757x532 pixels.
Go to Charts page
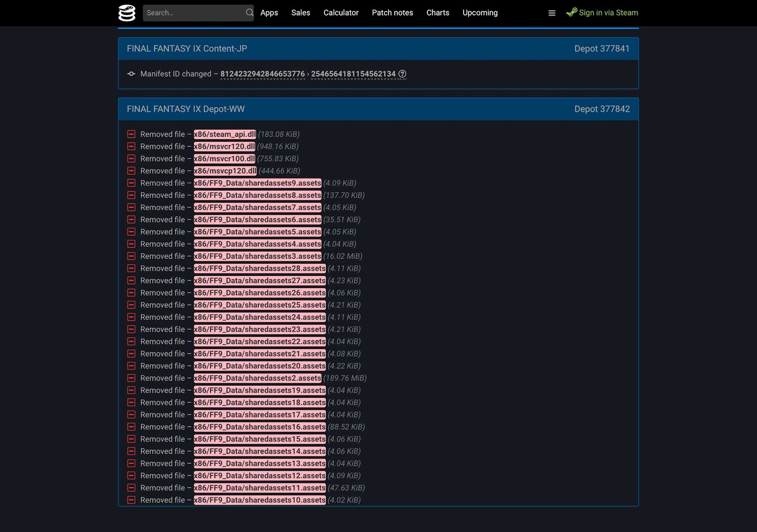[438, 13]
